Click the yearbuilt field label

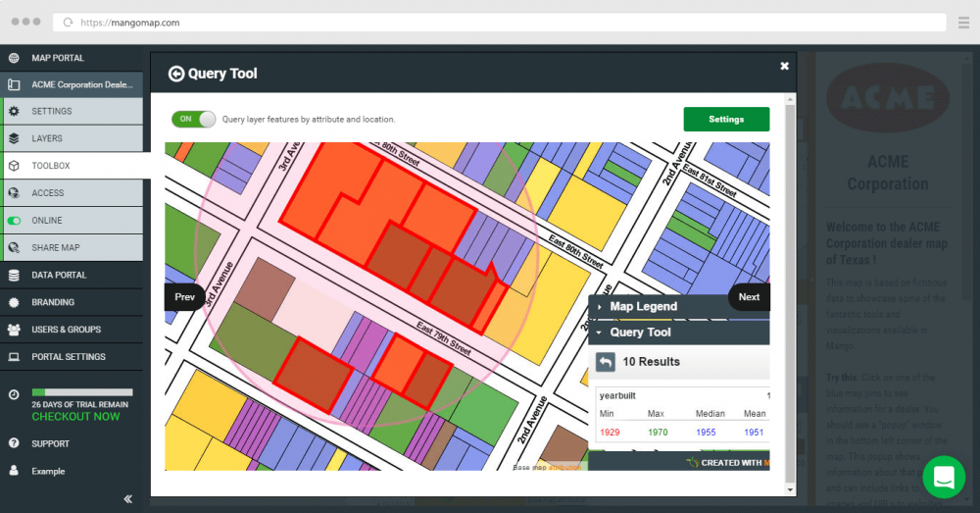coord(617,396)
